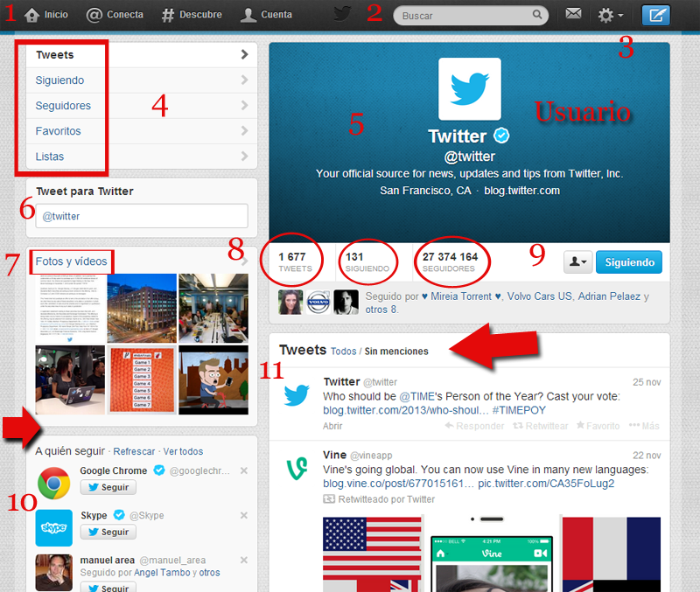Click the chevron on the Seguidores row
This screenshot has width=700, height=592.
tap(244, 105)
